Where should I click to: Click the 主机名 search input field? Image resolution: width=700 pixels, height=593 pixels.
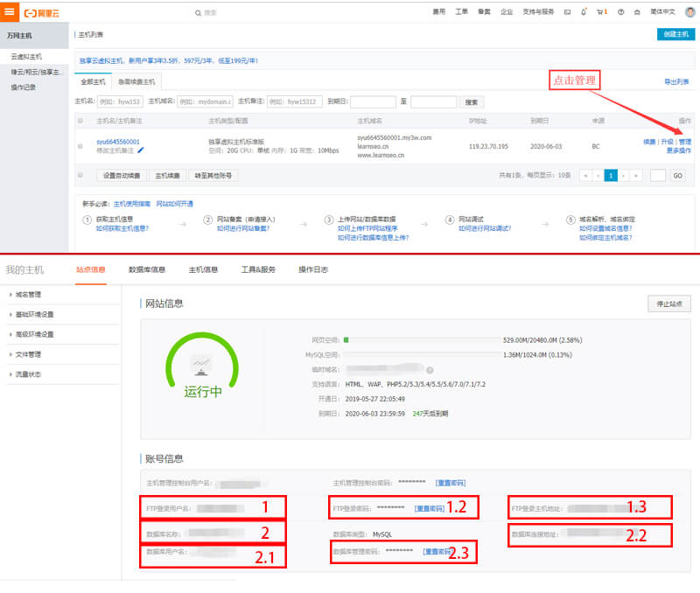pyautogui.click(x=119, y=102)
